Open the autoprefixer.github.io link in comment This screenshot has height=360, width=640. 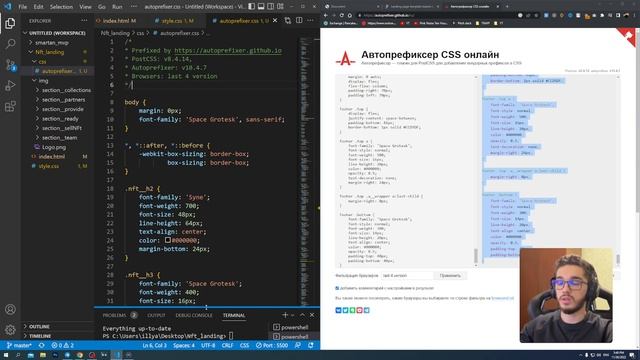(228, 51)
